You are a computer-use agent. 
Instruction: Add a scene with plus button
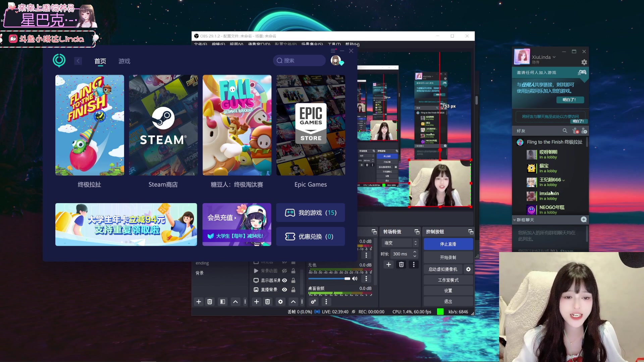pyautogui.click(x=199, y=302)
